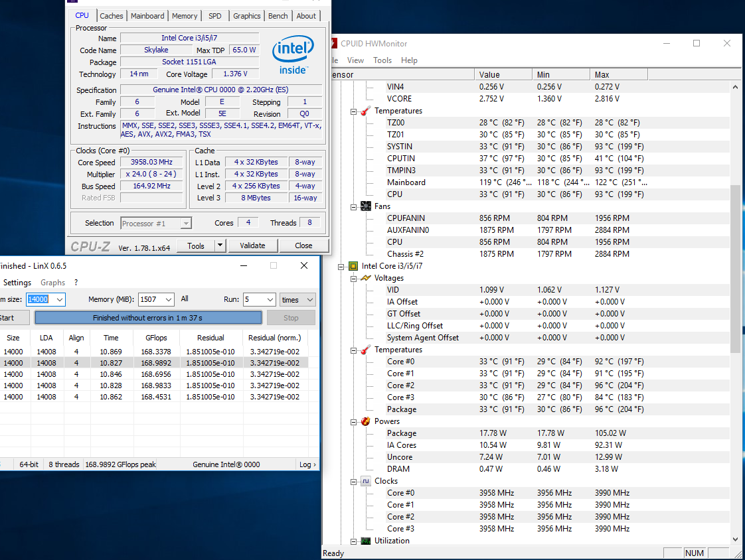Open the Help menu in HWMonitor
This screenshot has height=560, width=745.
click(409, 60)
